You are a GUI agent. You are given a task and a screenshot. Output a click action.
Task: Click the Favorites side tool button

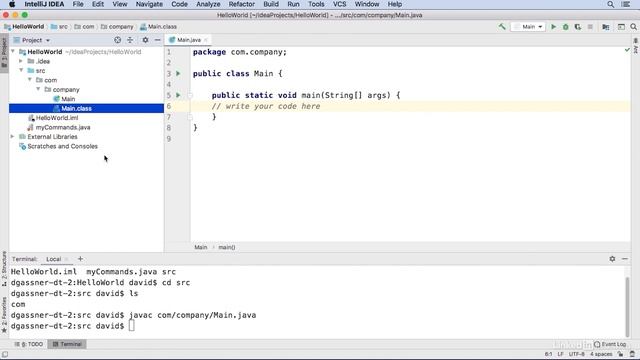pyautogui.click(x=4, y=314)
